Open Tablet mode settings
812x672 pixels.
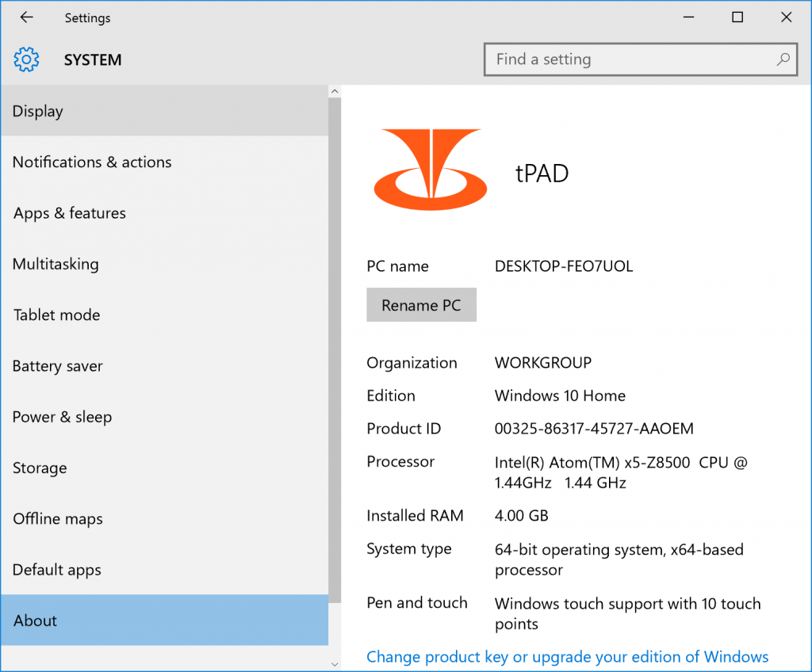click(x=165, y=315)
